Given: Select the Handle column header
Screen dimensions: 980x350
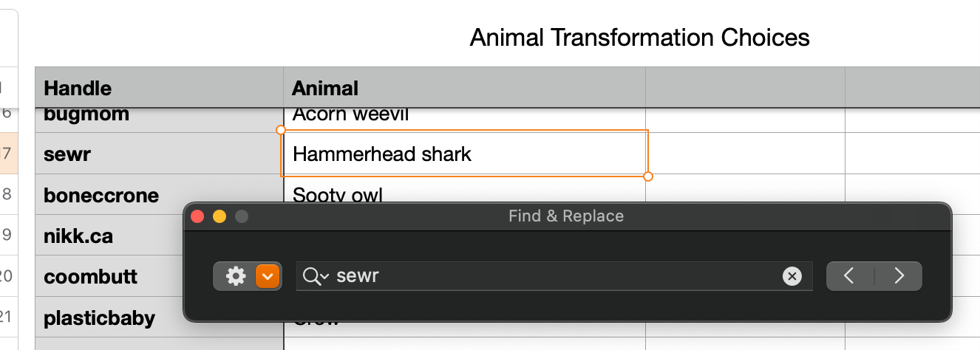Looking at the screenshot, I should (159, 89).
